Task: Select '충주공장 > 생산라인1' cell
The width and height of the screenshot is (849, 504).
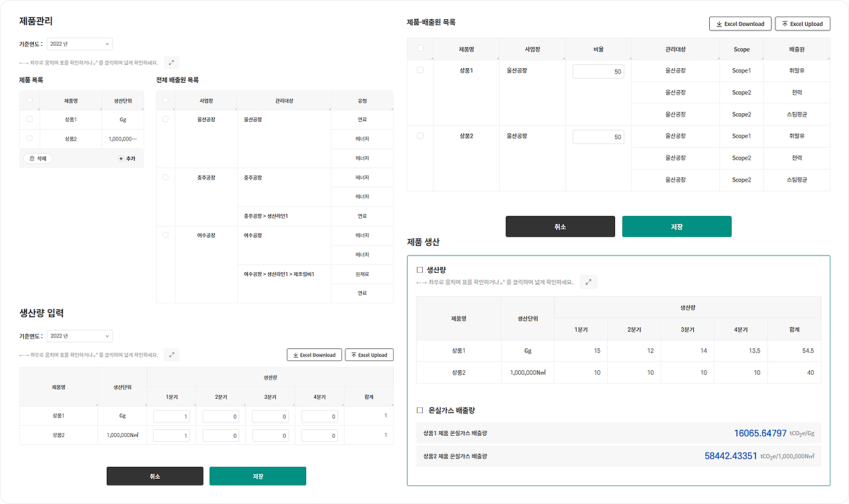Action: [x=284, y=216]
